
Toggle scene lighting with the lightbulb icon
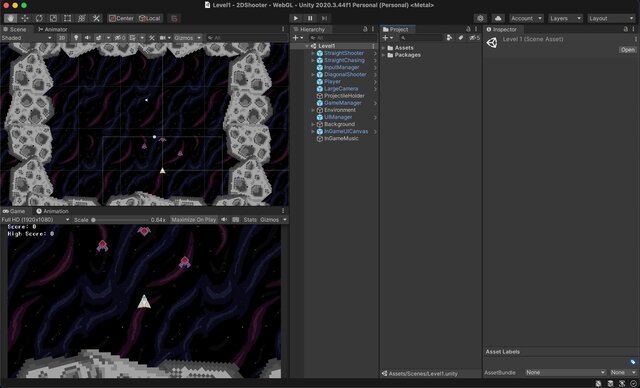tap(76, 38)
